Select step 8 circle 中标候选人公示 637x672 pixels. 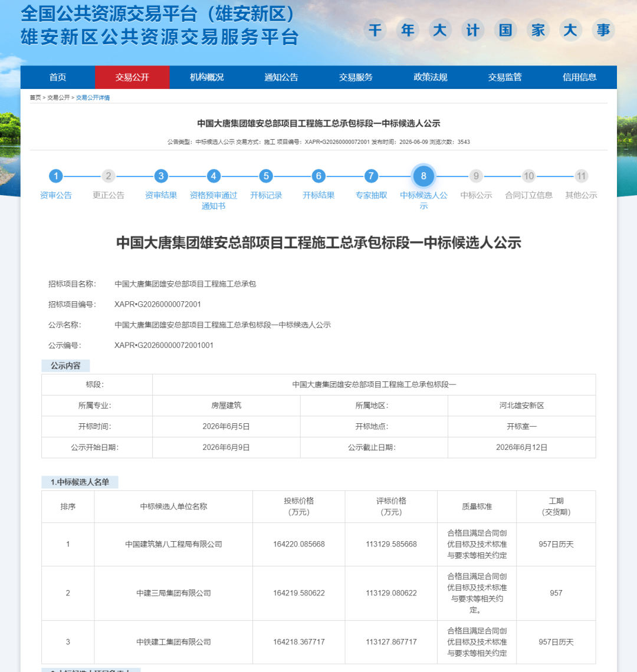click(424, 176)
